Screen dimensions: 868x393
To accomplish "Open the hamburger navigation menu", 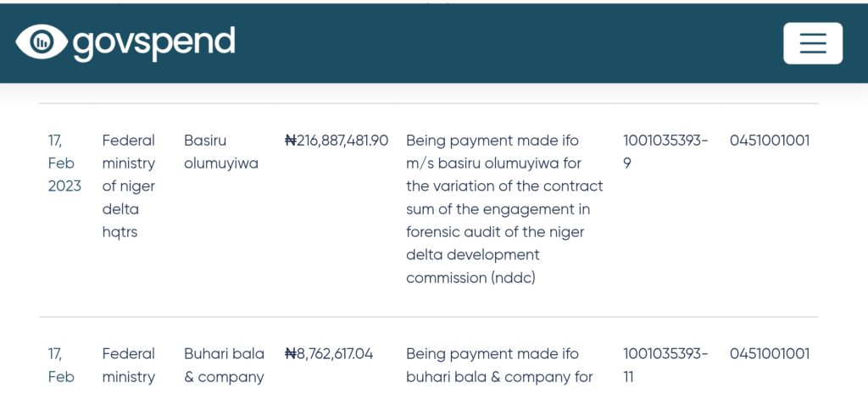I will (813, 43).
